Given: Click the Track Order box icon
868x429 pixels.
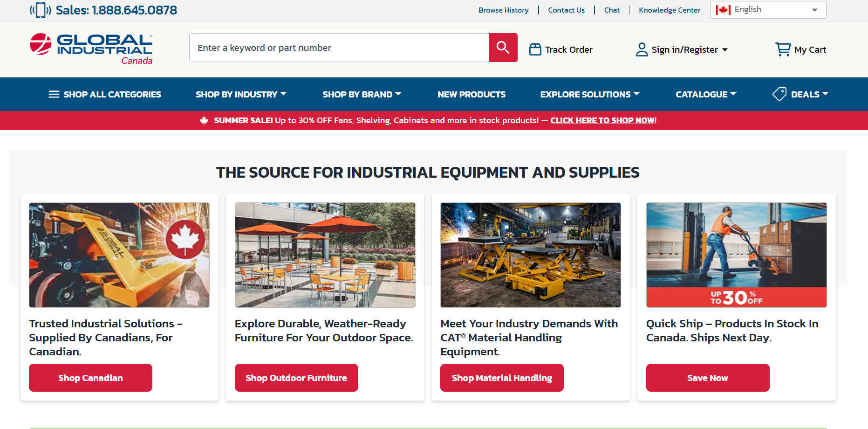Looking at the screenshot, I should coord(535,49).
